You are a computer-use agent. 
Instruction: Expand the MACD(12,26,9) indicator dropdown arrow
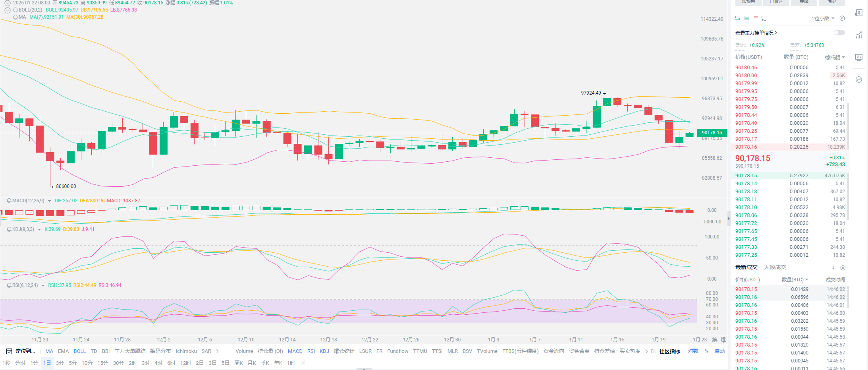coord(50,201)
